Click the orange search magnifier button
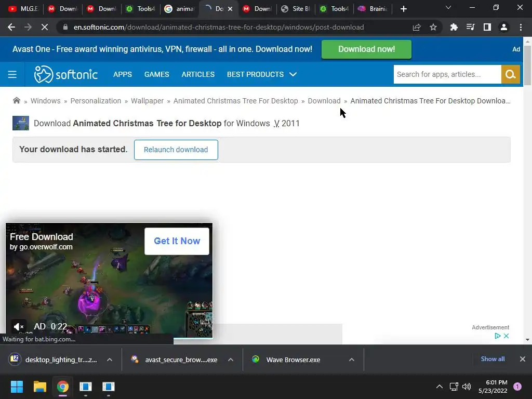Image resolution: width=532 pixels, height=399 pixels. 511,74
